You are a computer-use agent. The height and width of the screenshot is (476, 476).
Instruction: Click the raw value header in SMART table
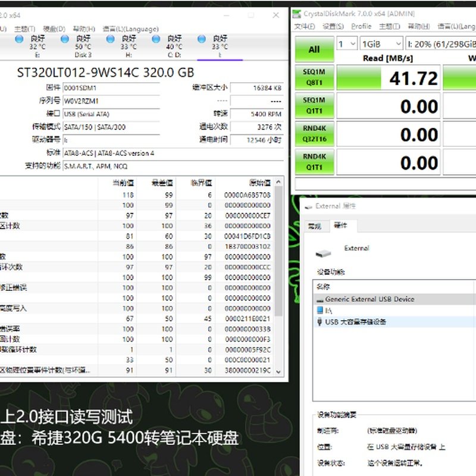pyautogui.click(x=259, y=183)
